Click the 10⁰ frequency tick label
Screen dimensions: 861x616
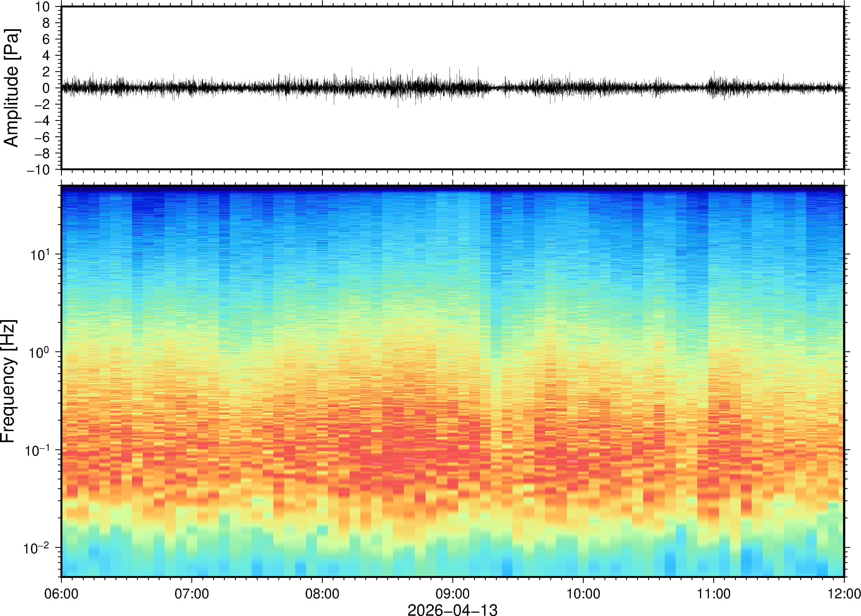(39, 352)
